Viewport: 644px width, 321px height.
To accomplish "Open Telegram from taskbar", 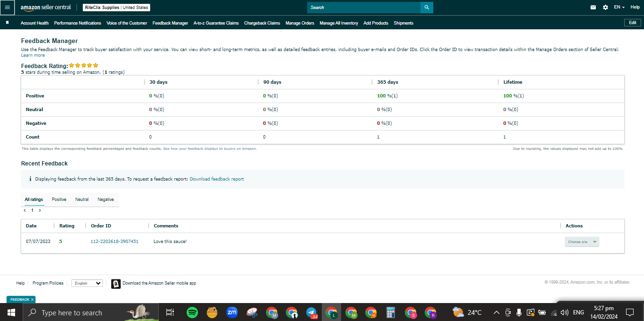I will point(311,312).
